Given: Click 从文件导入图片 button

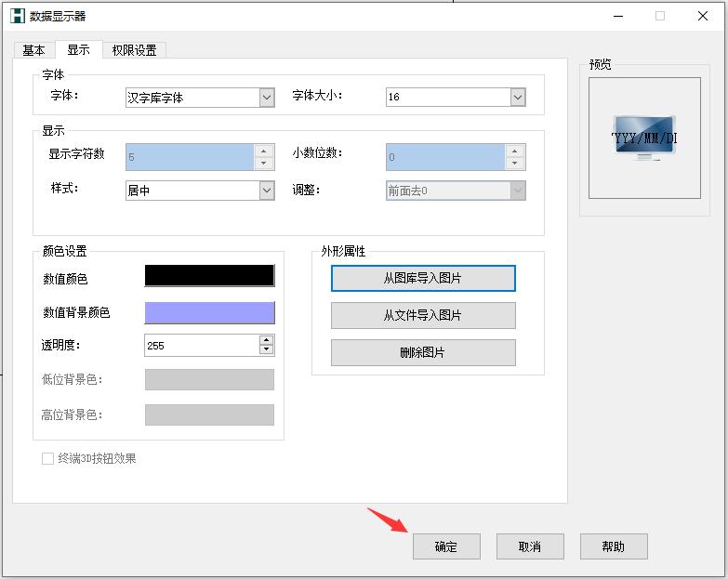Looking at the screenshot, I should coord(423,315).
